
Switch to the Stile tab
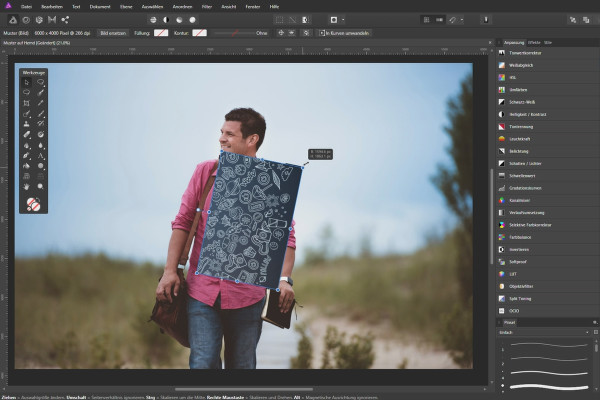point(548,42)
